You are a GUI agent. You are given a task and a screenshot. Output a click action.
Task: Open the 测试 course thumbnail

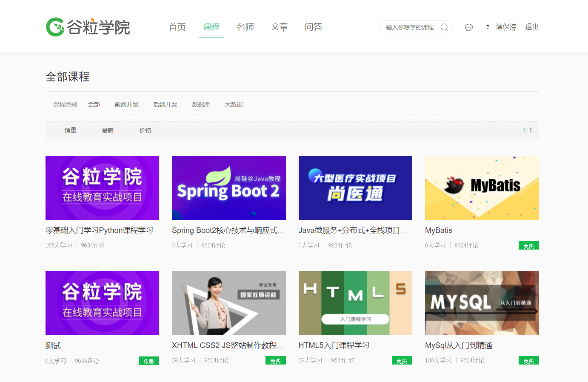(x=102, y=303)
